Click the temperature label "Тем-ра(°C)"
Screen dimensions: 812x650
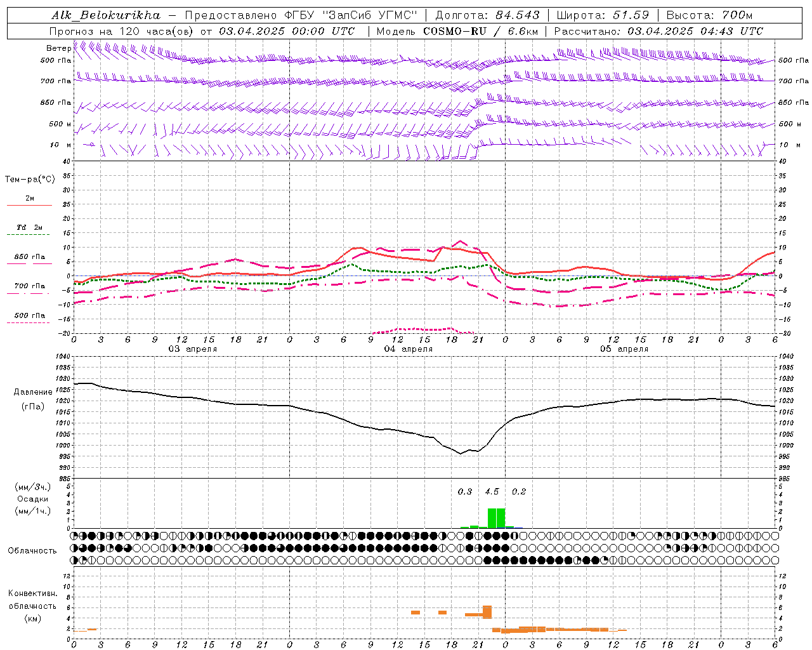click(30, 179)
